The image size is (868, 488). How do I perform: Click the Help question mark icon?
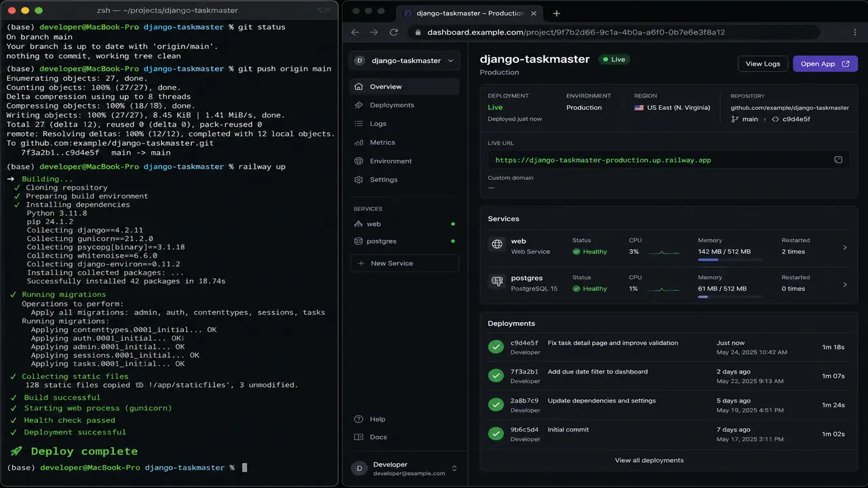[359, 419]
